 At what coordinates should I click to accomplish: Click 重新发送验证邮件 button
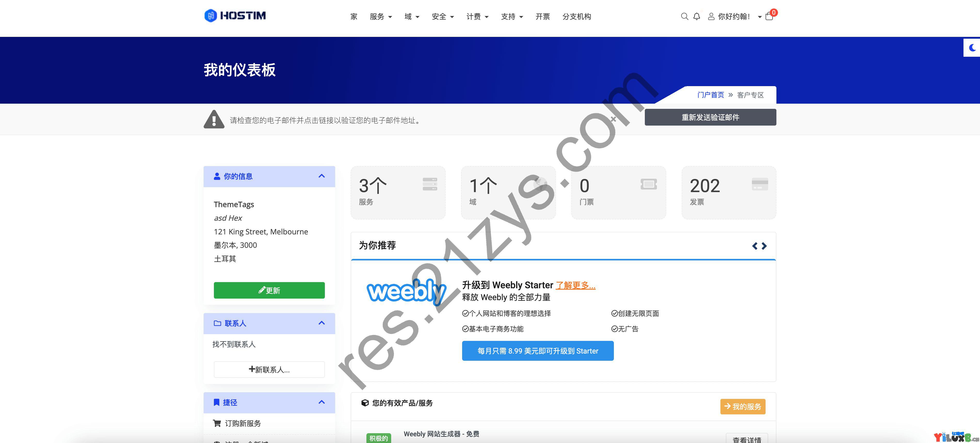tap(710, 117)
